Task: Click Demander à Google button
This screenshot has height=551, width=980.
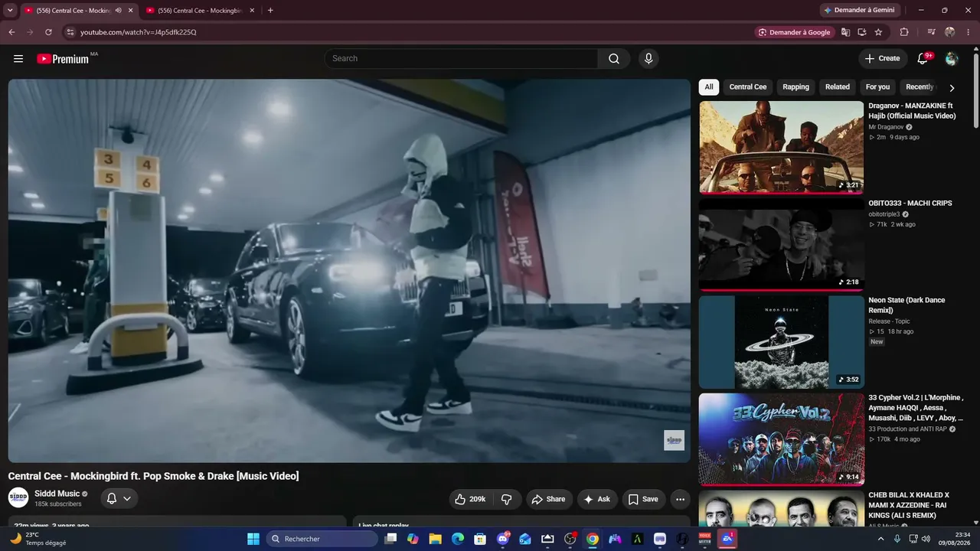Action: [x=794, y=32]
